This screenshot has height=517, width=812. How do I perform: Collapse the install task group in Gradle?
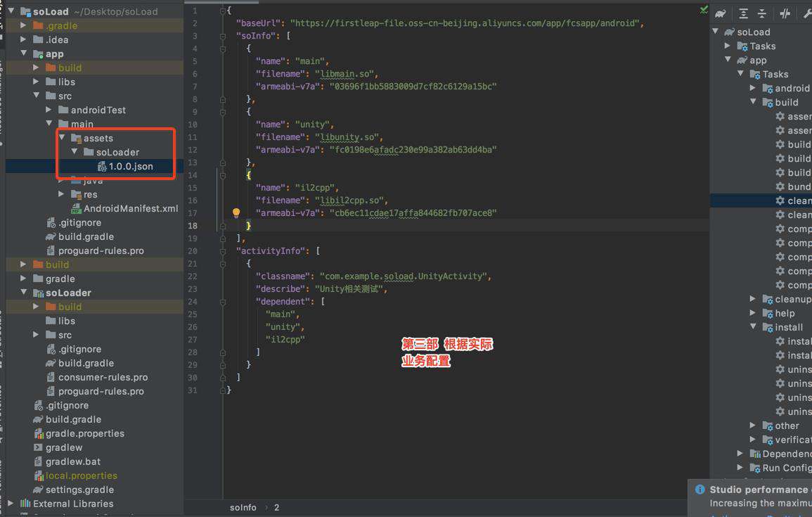pos(753,327)
